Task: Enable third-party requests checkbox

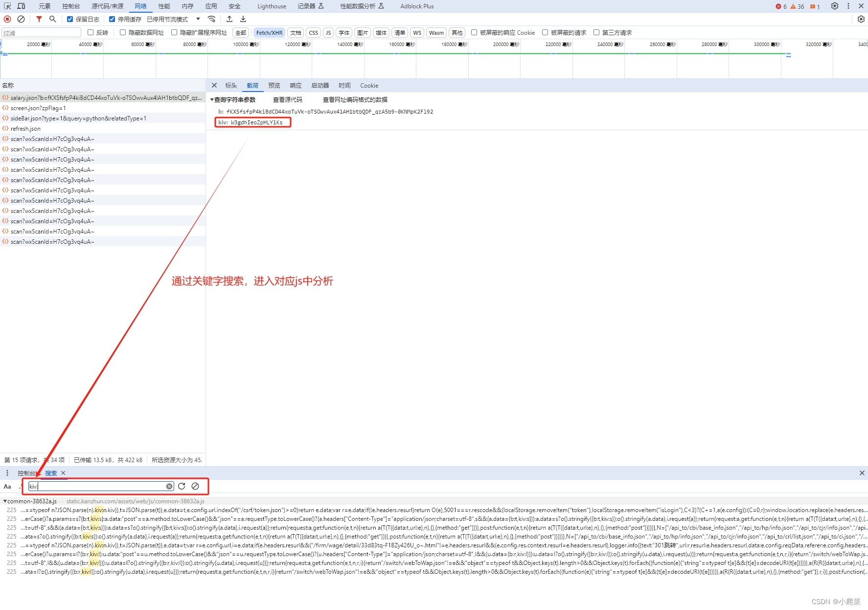Action: [x=596, y=32]
